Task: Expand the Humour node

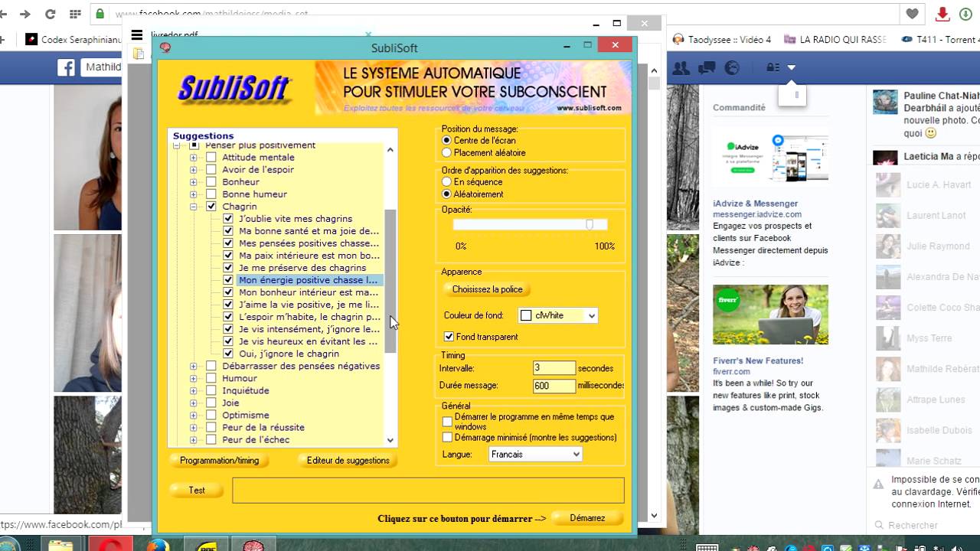Action: tap(193, 378)
